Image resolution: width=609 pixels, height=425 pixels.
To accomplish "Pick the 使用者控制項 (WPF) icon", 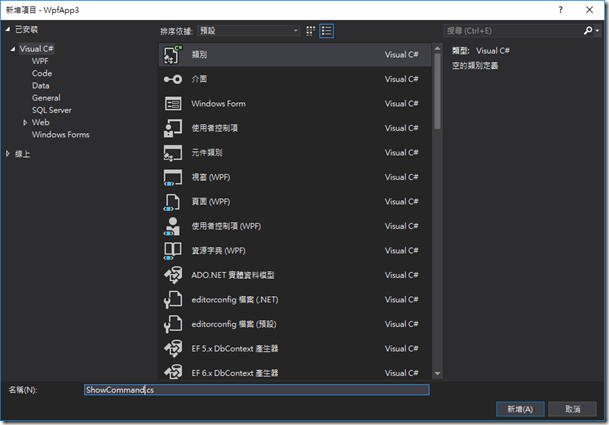I will click(172, 226).
